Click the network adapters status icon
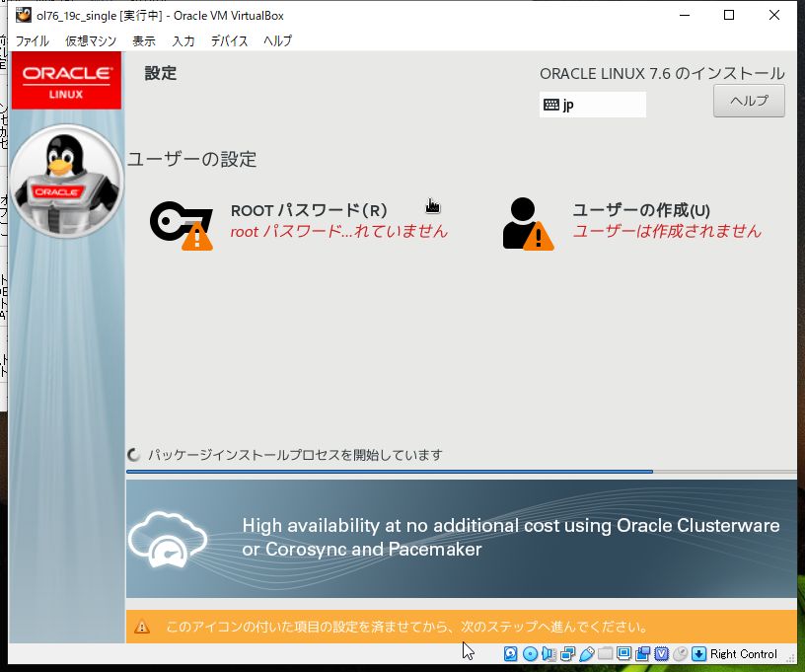805x672 pixels. point(568,653)
